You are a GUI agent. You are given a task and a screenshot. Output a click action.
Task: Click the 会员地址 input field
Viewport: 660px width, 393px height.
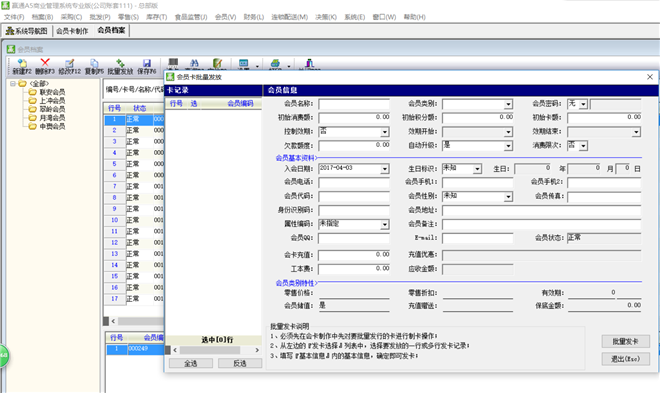(542, 210)
